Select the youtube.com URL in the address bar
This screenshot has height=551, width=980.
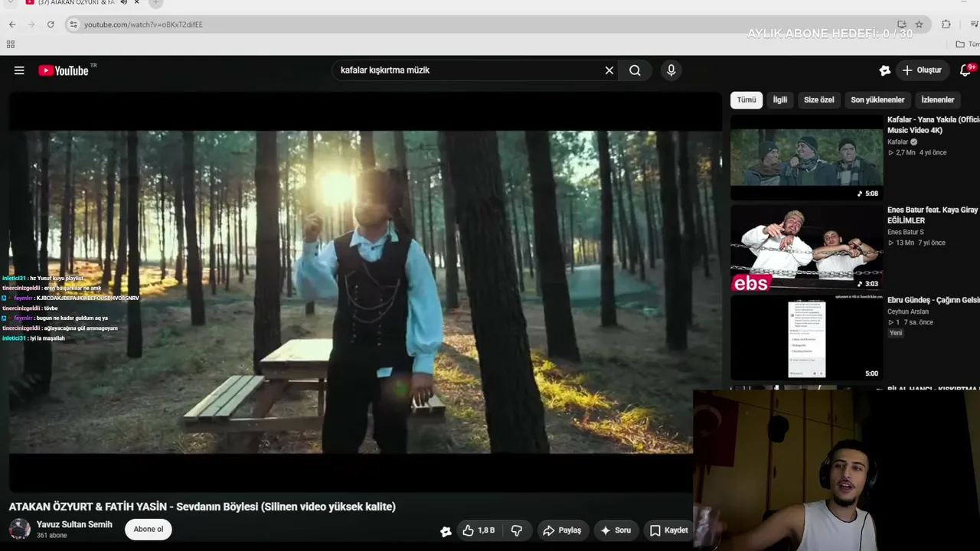coord(143,24)
